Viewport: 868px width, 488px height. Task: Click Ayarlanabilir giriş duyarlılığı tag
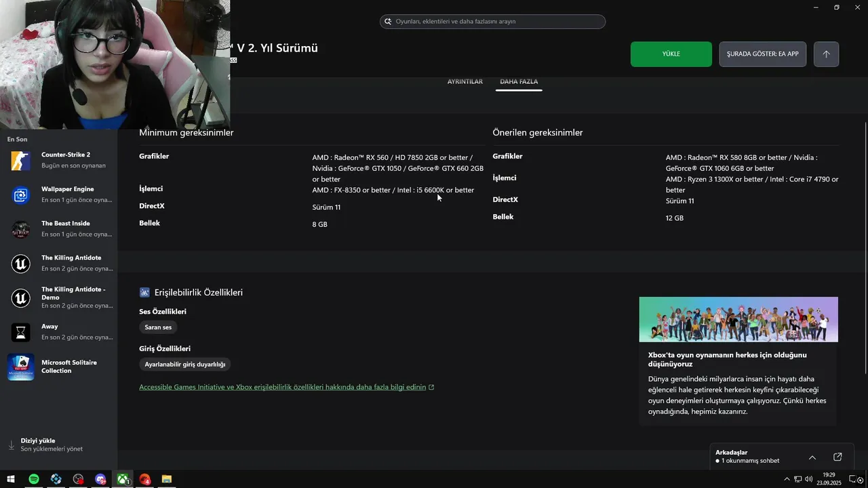tap(185, 364)
